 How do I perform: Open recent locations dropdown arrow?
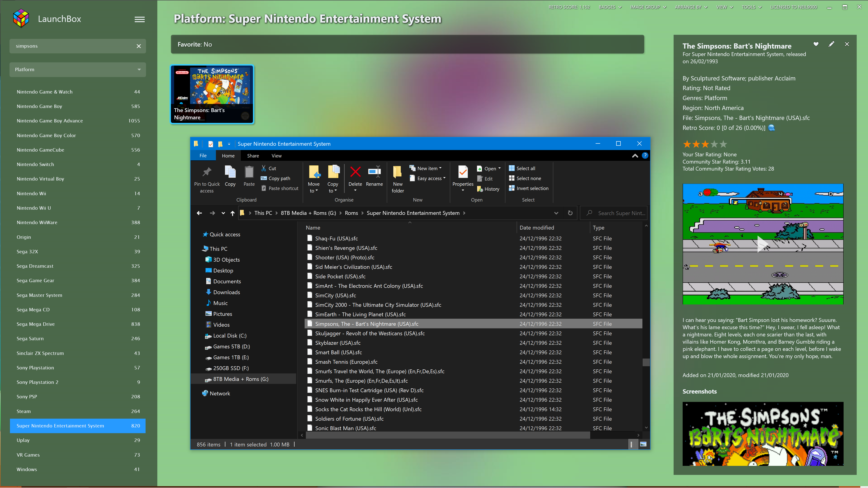(223, 213)
